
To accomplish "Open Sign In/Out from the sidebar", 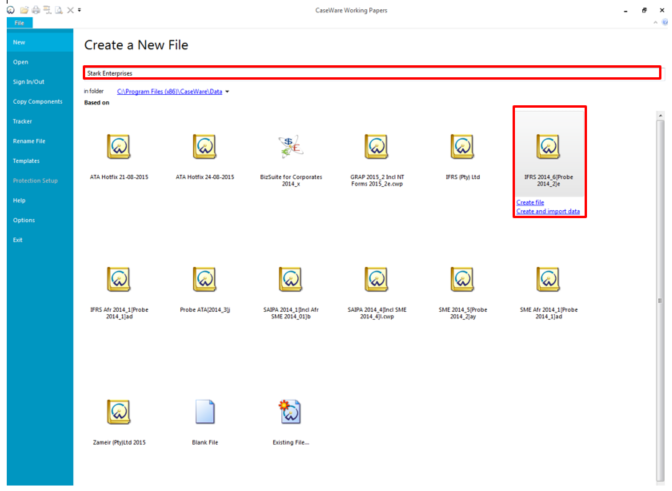I will click(40, 81).
